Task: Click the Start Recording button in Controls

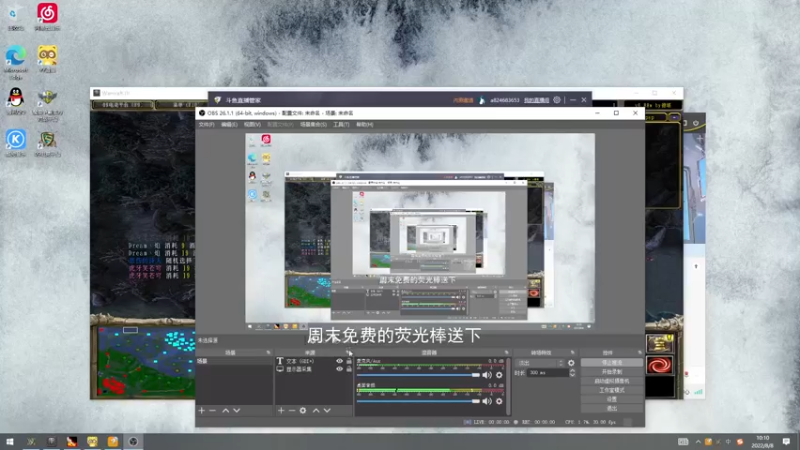Action: [611, 372]
